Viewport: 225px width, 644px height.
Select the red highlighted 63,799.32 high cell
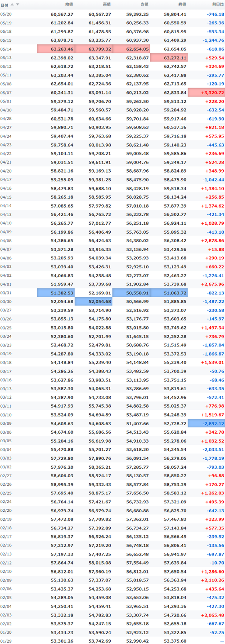pyautogui.click(x=94, y=49)
